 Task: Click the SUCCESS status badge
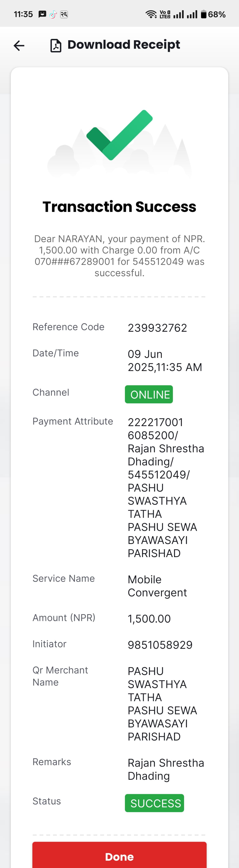155,803
